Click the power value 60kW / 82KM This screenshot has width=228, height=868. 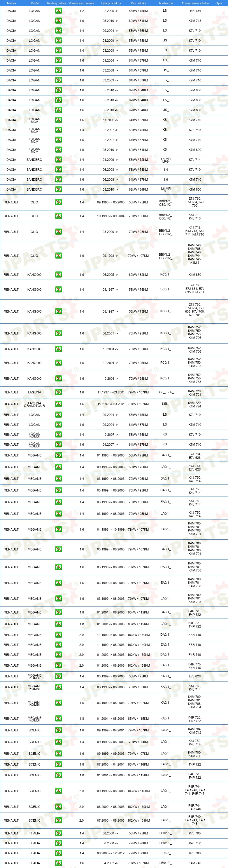(x=138, y=275)
